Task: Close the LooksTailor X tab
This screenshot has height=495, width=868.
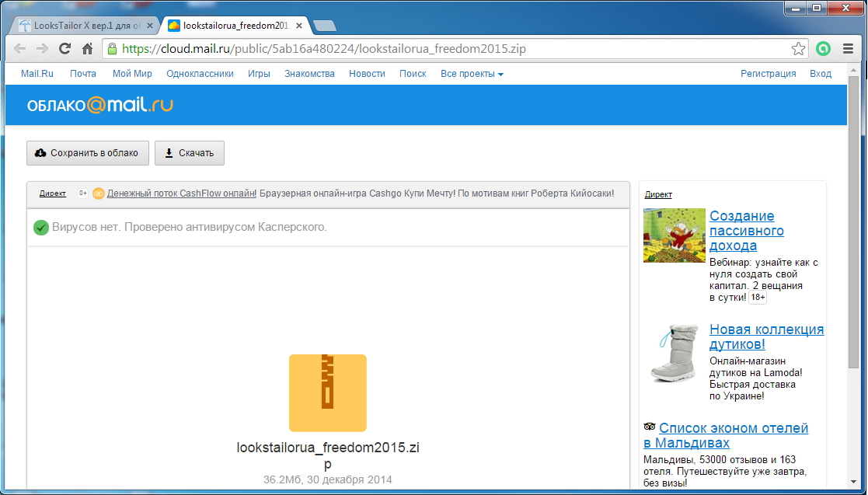Action: (x=149, y=26)
